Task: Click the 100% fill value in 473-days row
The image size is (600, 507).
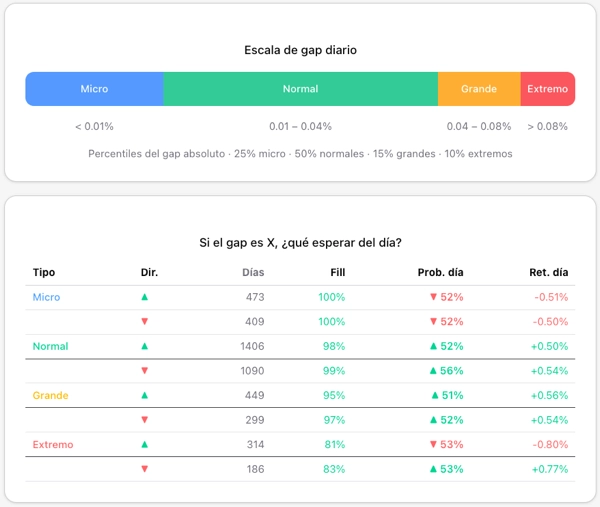Action: [332, 297]
